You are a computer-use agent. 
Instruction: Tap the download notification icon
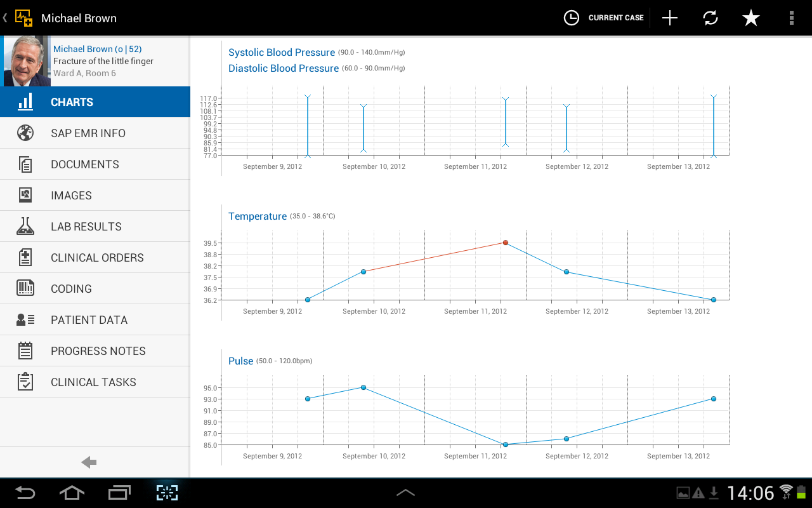point(714,493)
